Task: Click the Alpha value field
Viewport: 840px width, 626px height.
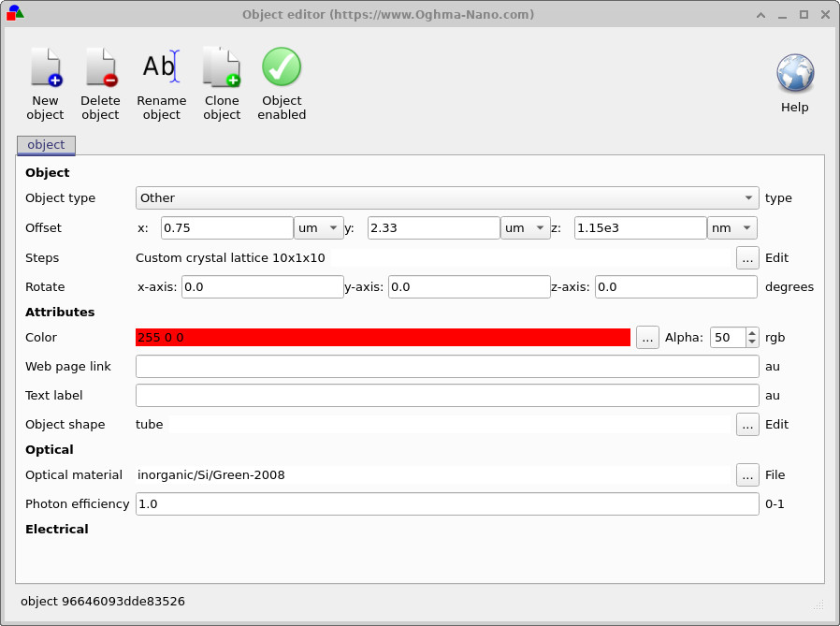Action: coord(728,338)
